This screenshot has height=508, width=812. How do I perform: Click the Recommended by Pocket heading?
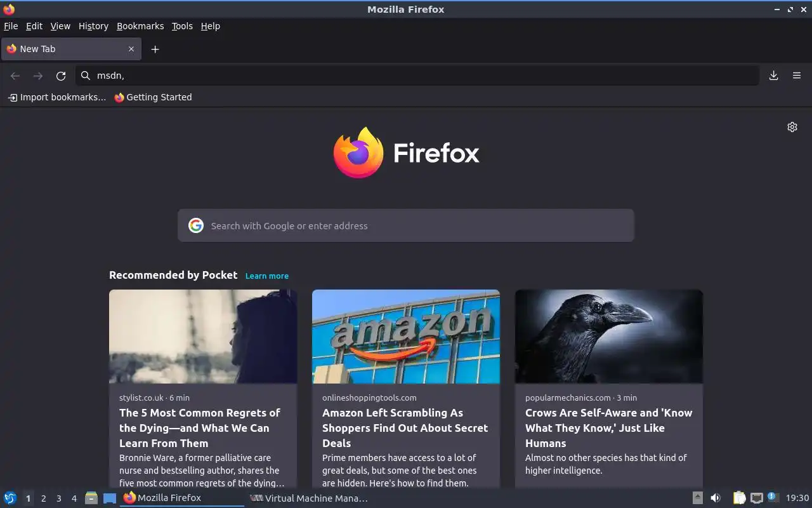click(x=173, y=275)
